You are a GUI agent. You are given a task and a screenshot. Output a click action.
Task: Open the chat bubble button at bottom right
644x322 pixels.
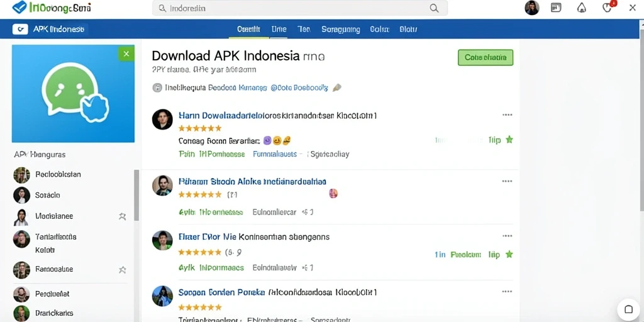click(x=628, y=309)
